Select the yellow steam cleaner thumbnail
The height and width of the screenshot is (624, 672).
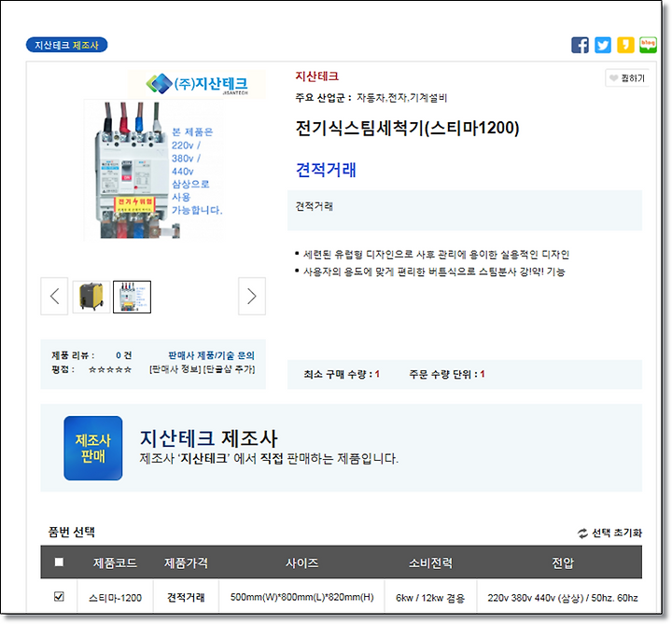coord(91,297)
